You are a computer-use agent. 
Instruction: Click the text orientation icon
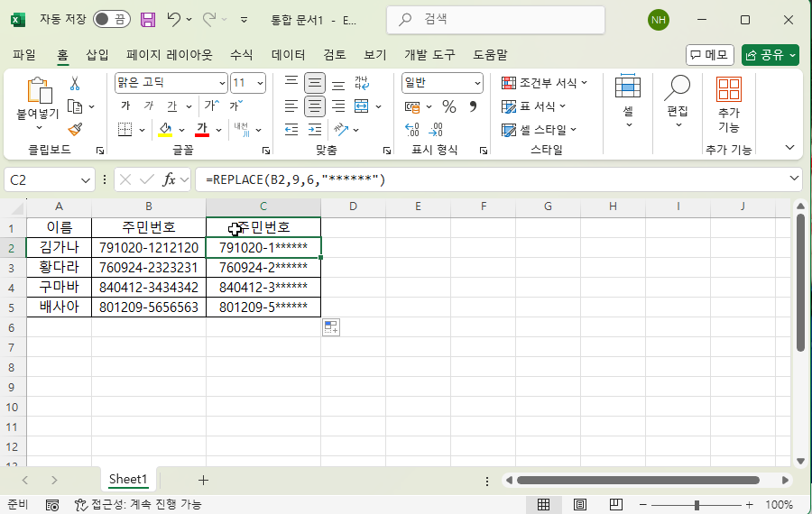341,129
